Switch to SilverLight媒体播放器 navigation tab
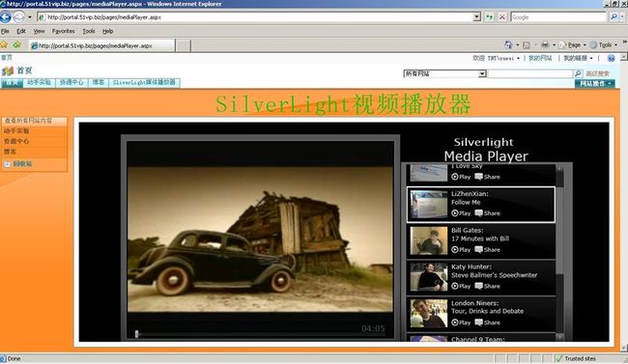628x364 pixels. [144, 82]
